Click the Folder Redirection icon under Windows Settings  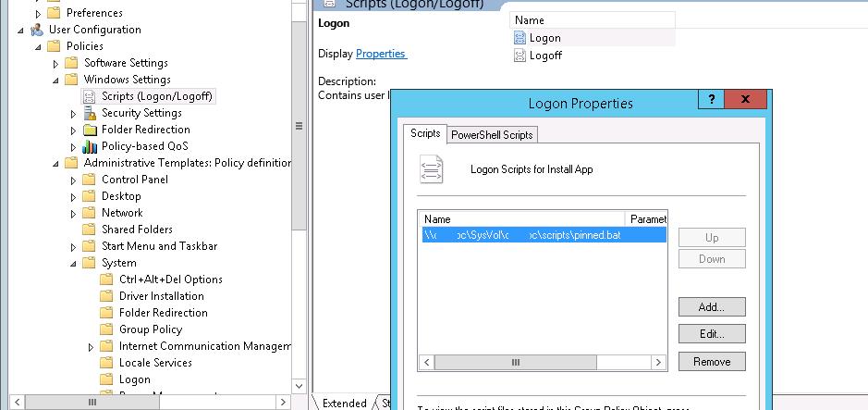pyautogui.click(x=90, y=130)
